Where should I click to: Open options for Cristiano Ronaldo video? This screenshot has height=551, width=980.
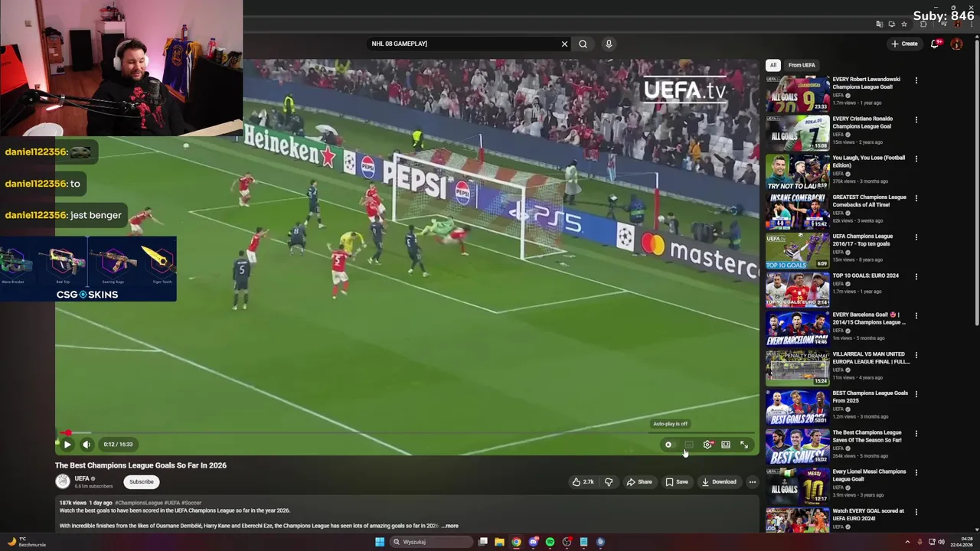click(x=916, y=119)
